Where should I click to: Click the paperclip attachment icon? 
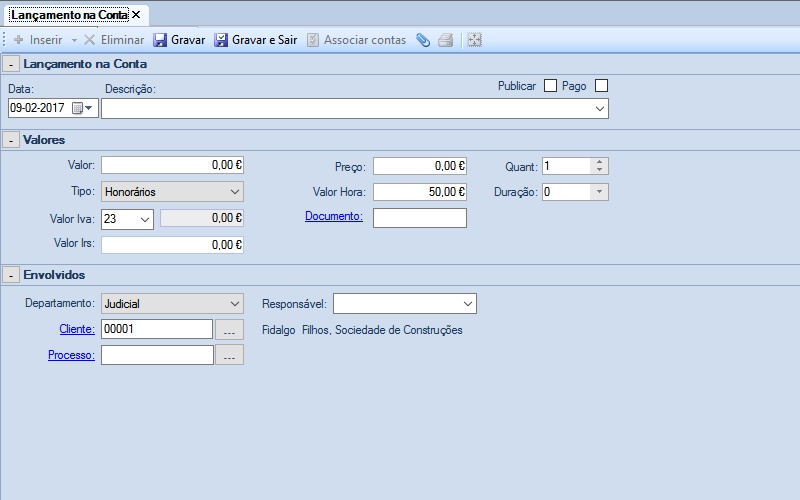(423, 40)
